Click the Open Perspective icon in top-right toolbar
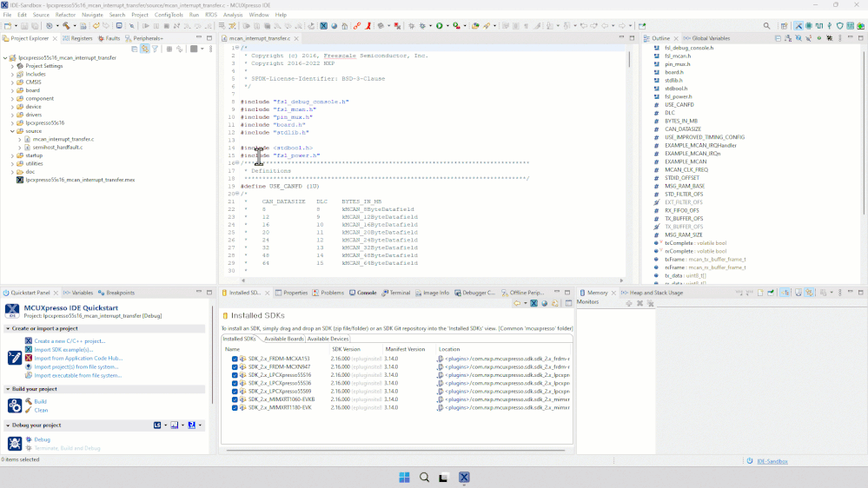This screenshot has width=868, height=488. coord(784,25)
